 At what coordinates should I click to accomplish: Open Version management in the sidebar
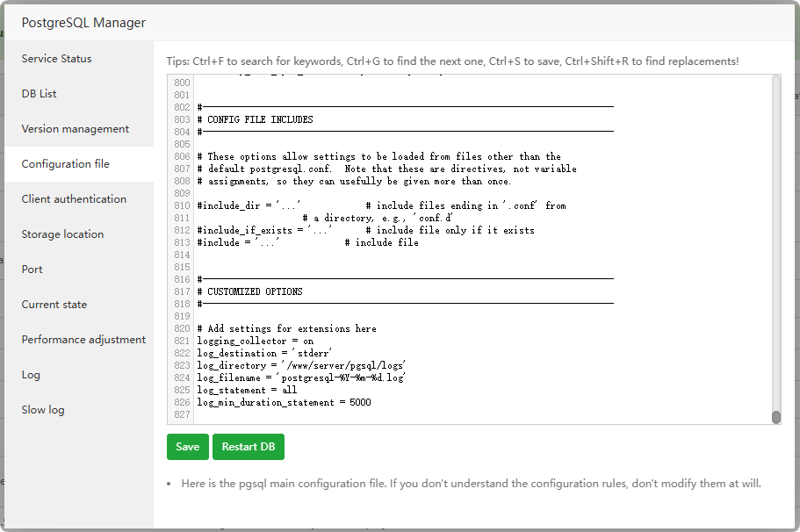[76, 129]
